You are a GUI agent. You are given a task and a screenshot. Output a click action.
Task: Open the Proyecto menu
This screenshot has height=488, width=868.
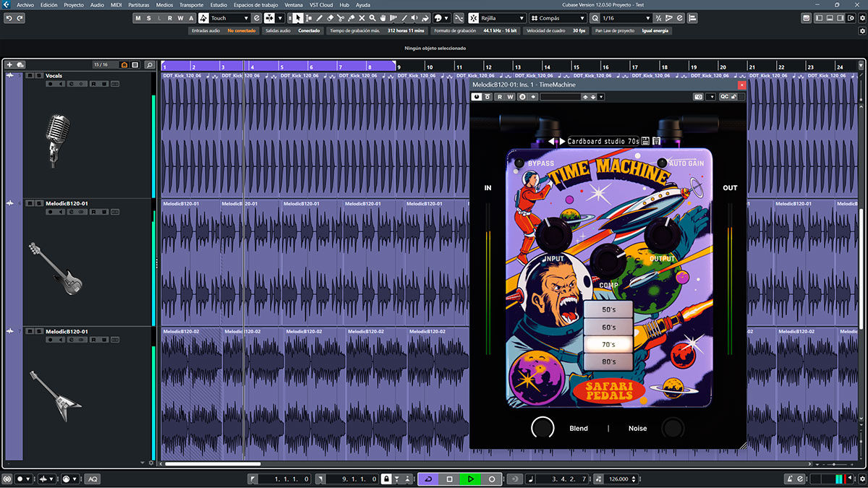[x=74, y=5]
